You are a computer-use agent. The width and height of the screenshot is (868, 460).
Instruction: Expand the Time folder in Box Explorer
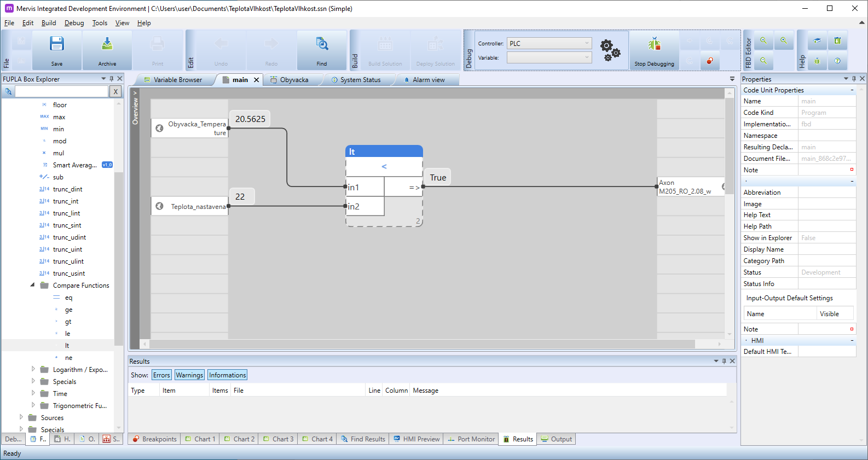33,393
